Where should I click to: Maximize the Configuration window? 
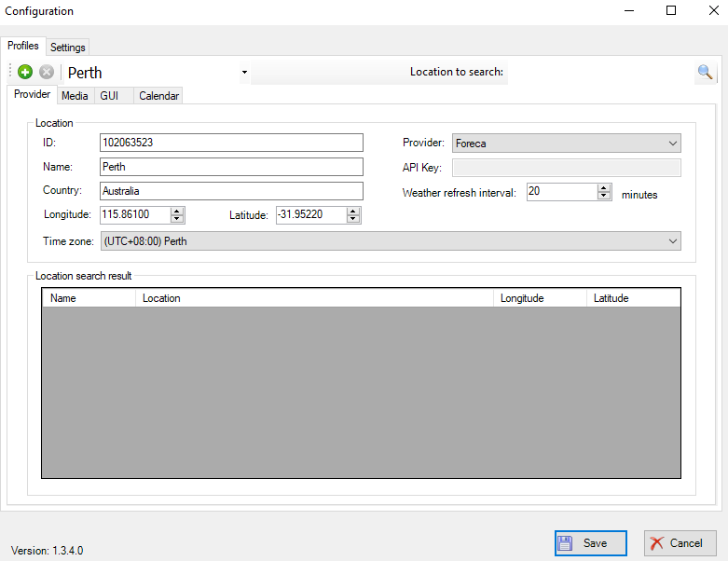[671, 10]
